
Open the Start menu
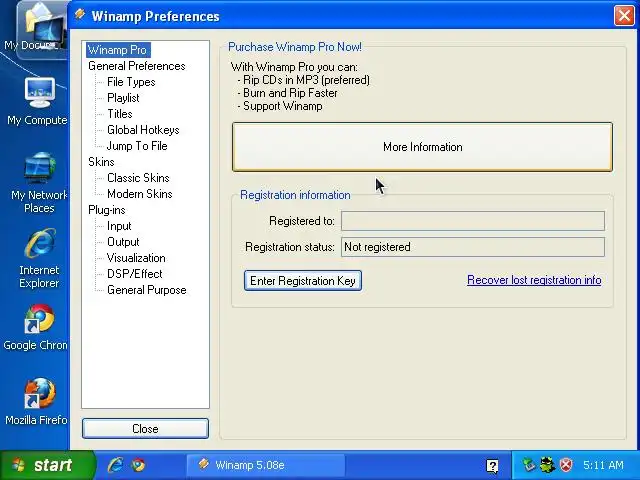[47, 465]
